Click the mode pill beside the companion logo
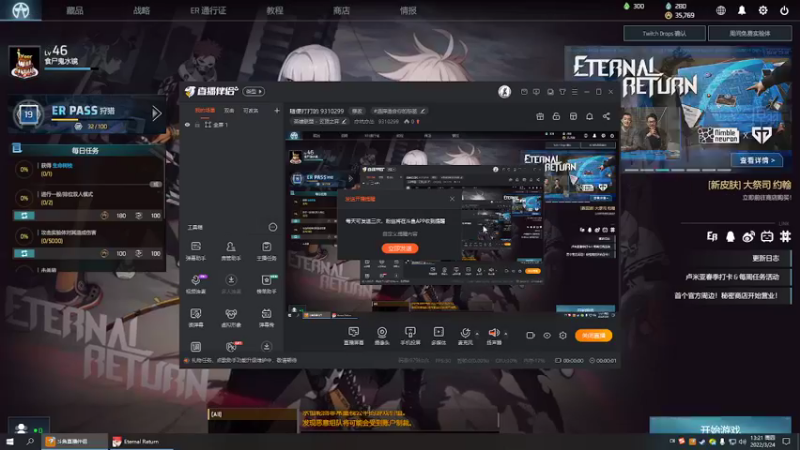Viewport: 800px width, 450px height. [x=253, y=91]
